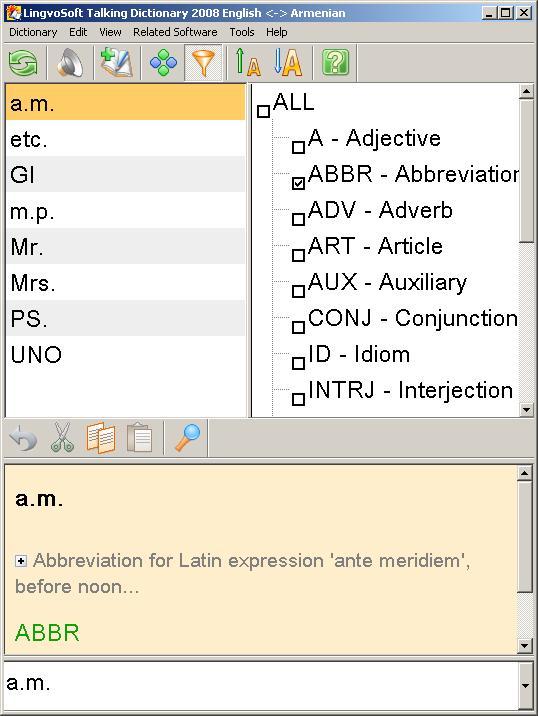
Task: Check the AUX - Auxiliary checkbox
Action: [x=298, y=291]
